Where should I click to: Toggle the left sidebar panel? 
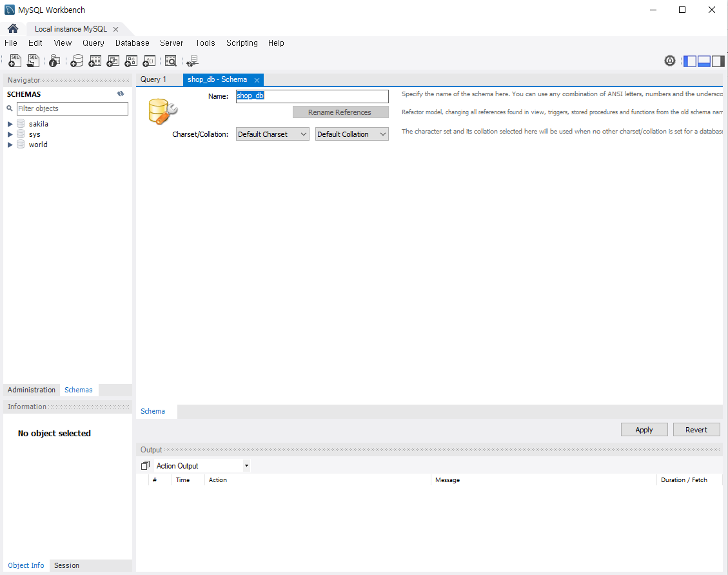click(x=690, y=61)
